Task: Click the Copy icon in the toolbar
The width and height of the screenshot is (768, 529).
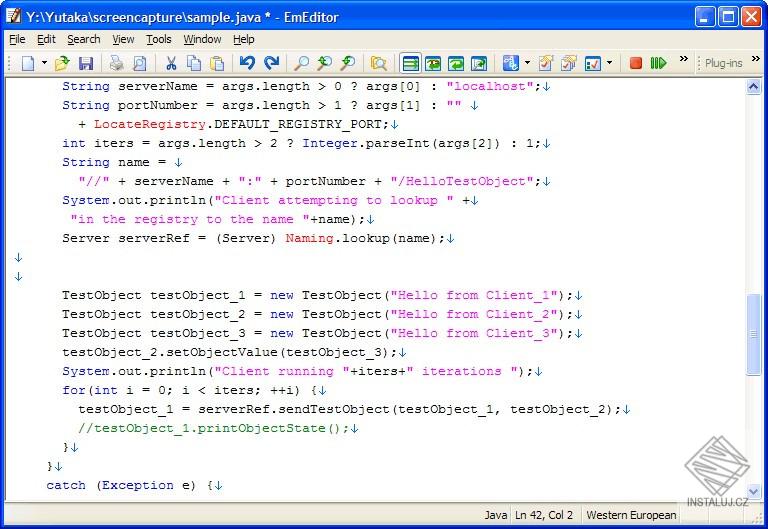Action: 194,63
